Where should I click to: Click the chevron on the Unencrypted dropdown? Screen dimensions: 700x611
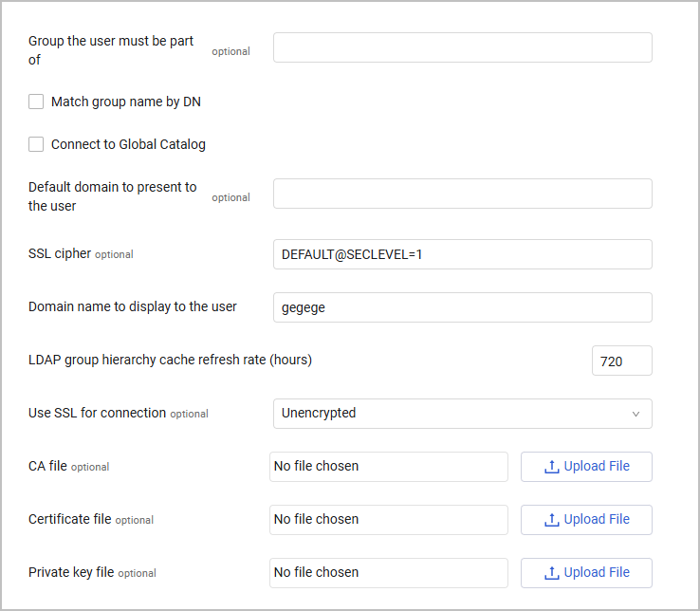click(x=636, y=414)
